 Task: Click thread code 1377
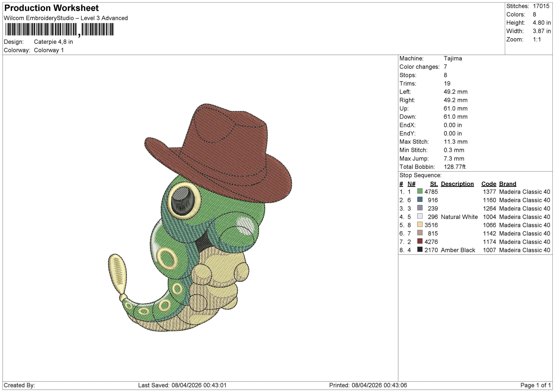[489, 192]
